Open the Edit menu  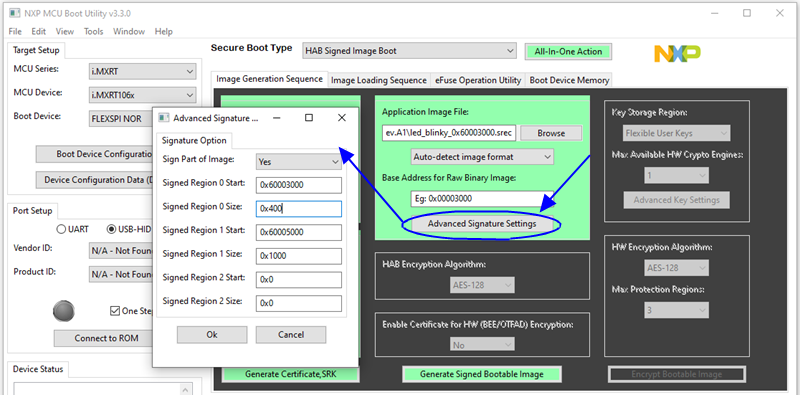pyautogui.click(x=39, y=31)
